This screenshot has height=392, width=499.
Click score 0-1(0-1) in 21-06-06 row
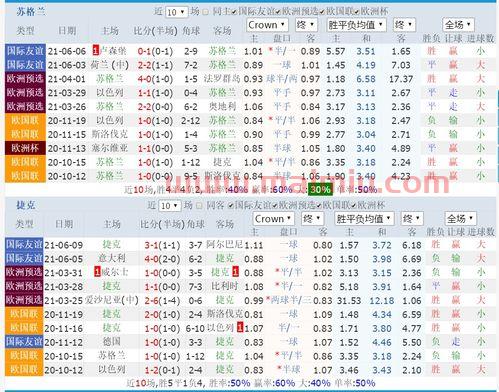click(155, 51)
